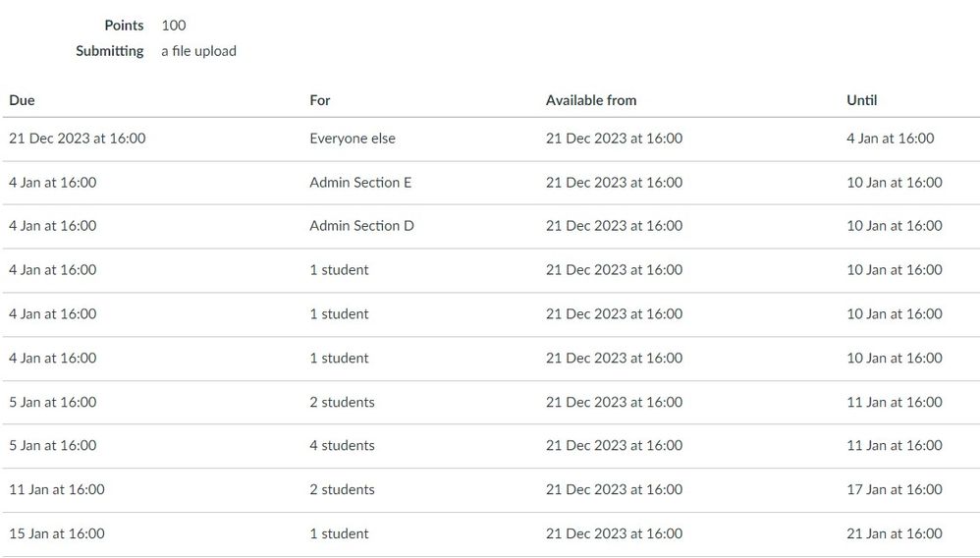Click the For column header

click(320, 100)
